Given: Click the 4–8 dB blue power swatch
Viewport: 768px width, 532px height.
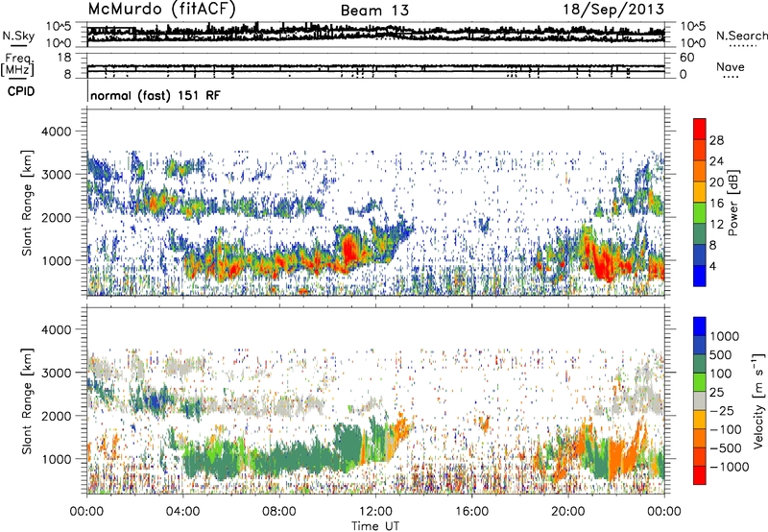Looking at the screenshot, I should point(700,255).
